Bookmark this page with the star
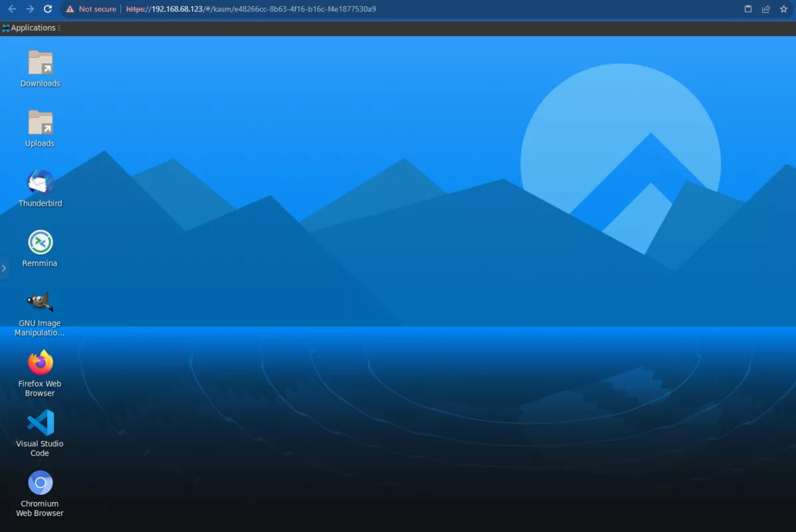The image size is (796, 532). click(x=784, y=9)
